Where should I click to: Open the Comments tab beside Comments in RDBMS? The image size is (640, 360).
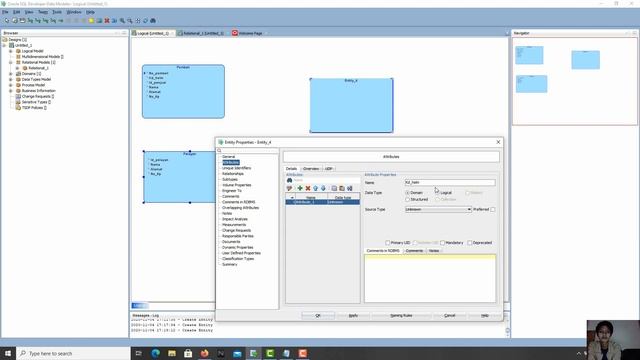[x=414, y=251]
